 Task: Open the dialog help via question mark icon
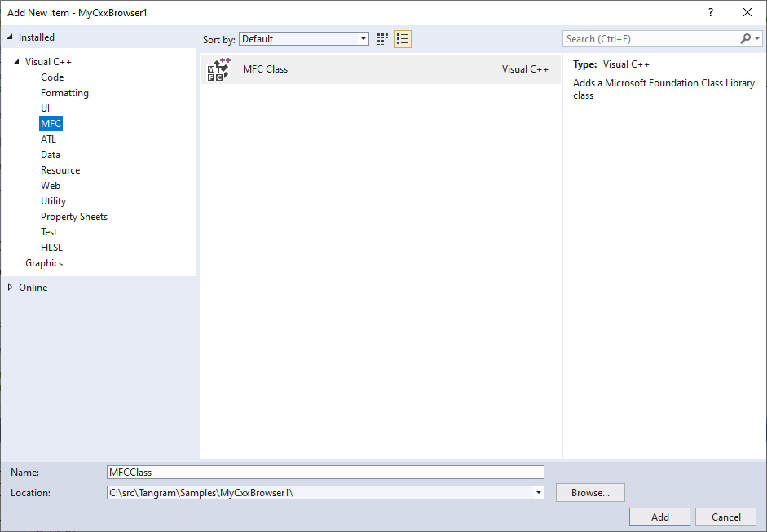(710, 12)
